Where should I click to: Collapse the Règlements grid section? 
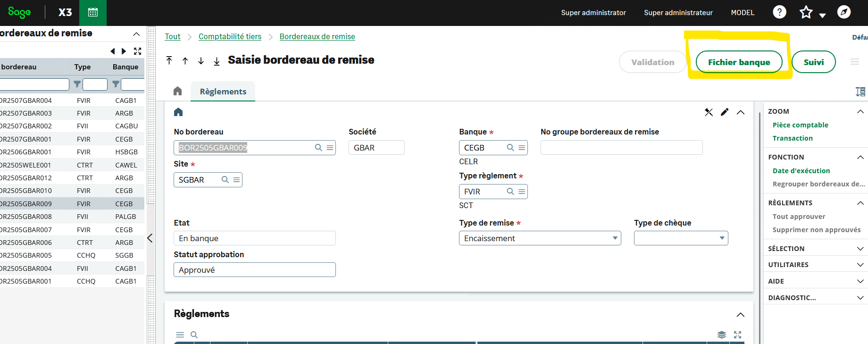740,315
